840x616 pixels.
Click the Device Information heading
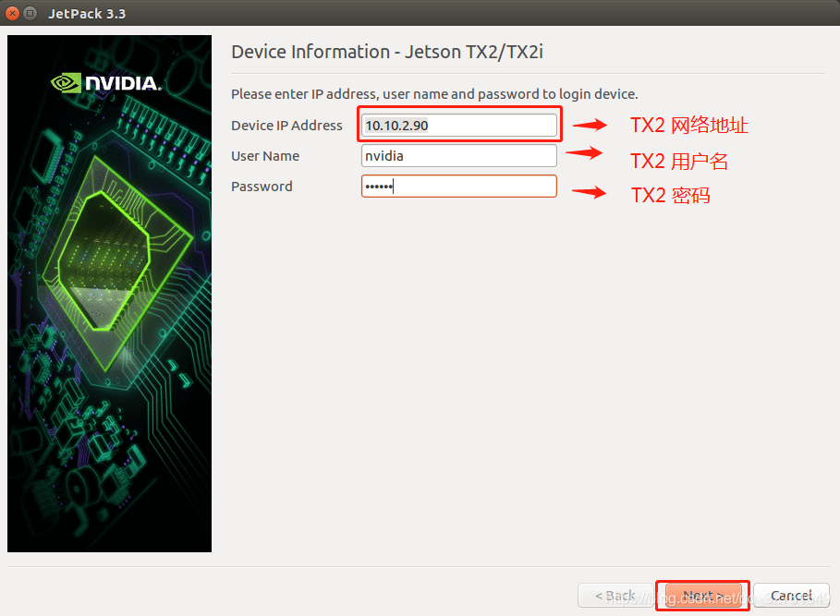[387, 52]
